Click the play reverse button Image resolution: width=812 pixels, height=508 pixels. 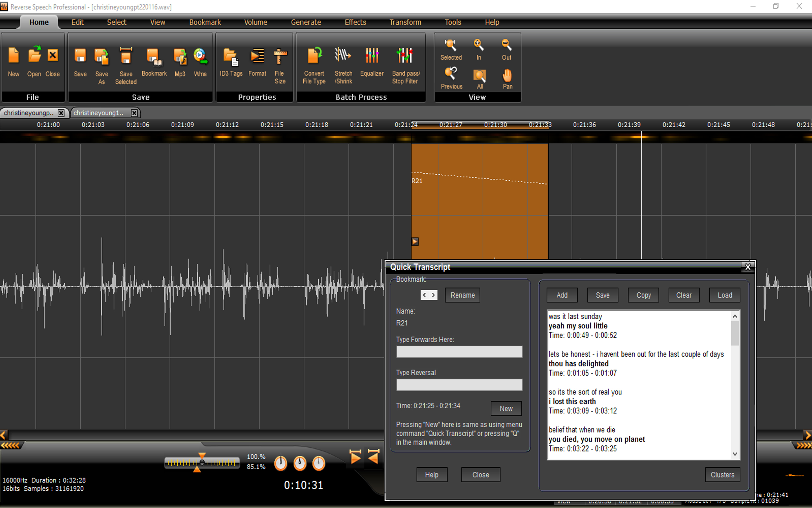coord(374,457)
